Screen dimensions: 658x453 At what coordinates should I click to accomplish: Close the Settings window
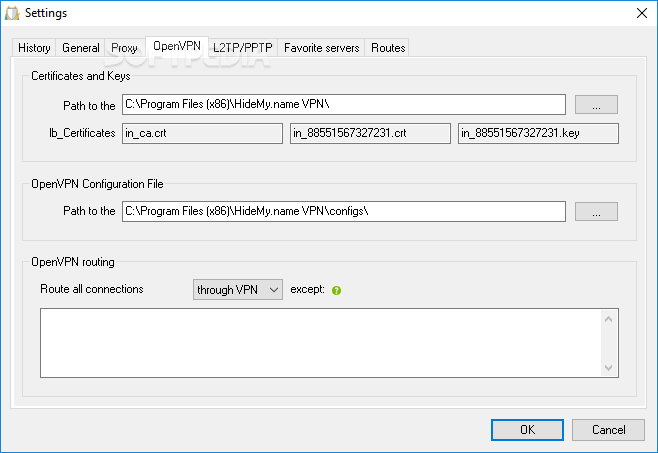point(642,13)
